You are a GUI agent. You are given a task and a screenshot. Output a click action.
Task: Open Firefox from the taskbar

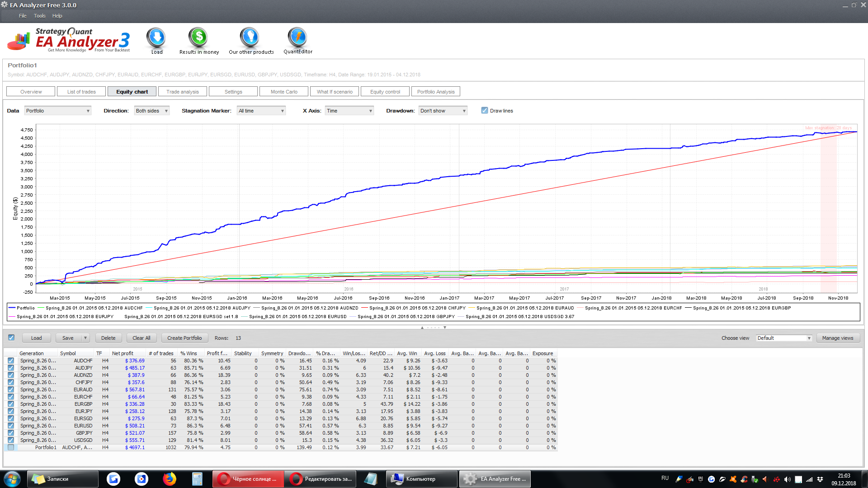170,479
